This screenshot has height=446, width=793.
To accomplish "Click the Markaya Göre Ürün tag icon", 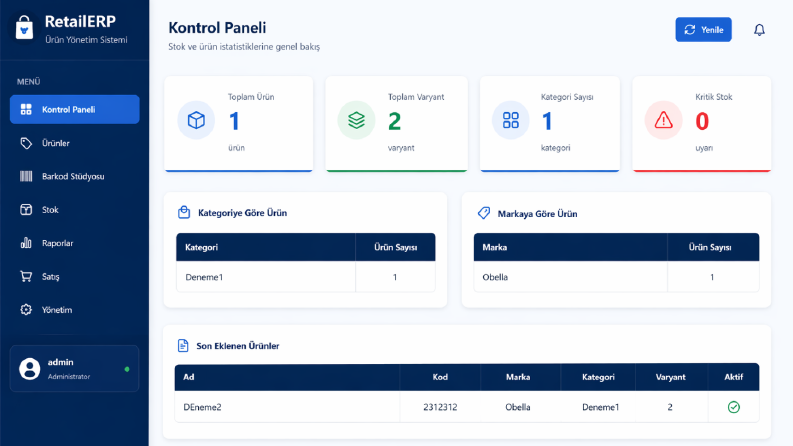I will (484, 213).
